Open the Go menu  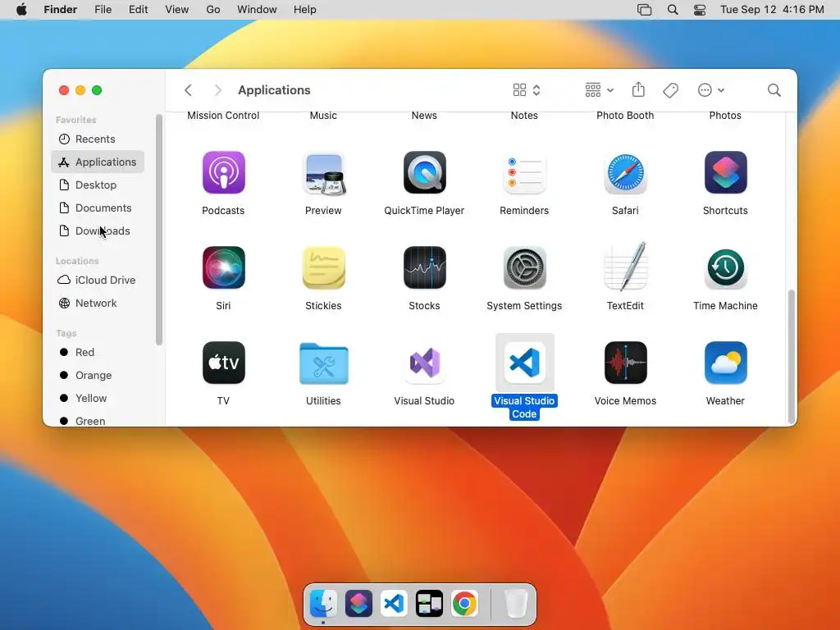click(x=212, y=10)
